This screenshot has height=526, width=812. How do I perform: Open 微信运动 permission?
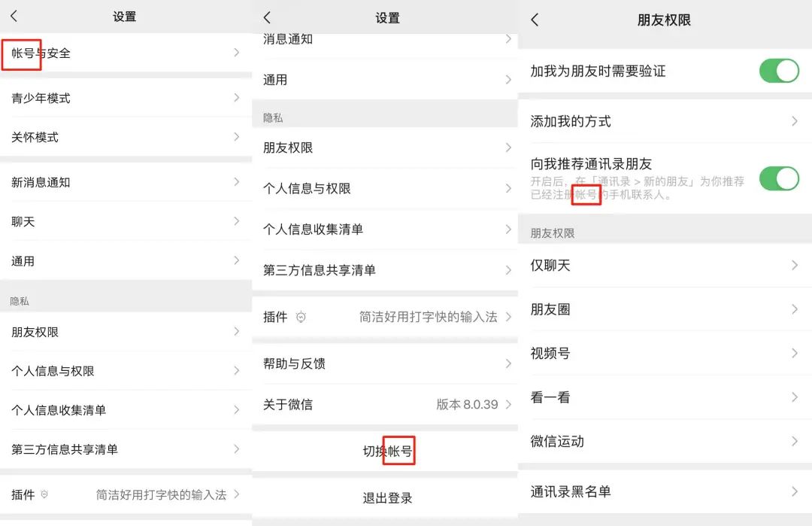pos(665,441)
